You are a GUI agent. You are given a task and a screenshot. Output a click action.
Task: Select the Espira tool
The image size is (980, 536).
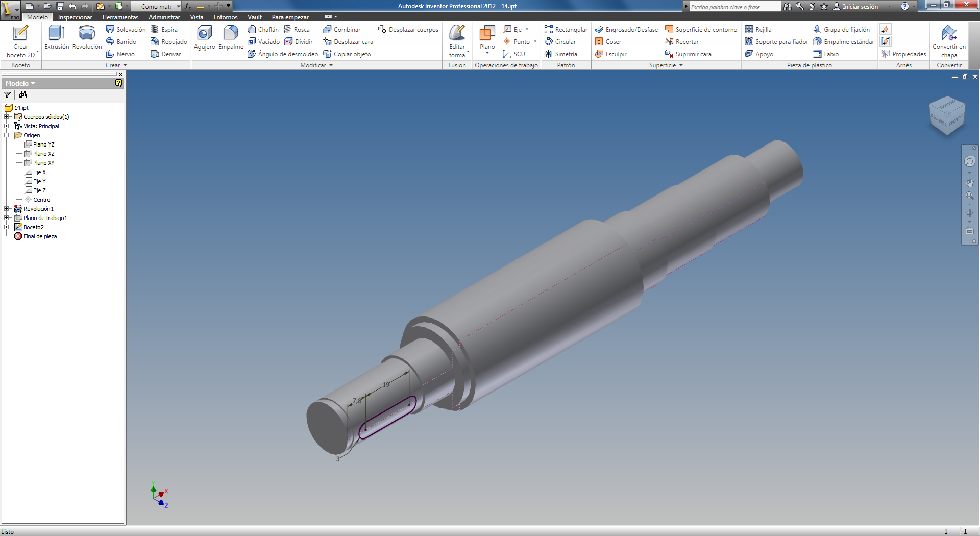(x=164, y=30)
